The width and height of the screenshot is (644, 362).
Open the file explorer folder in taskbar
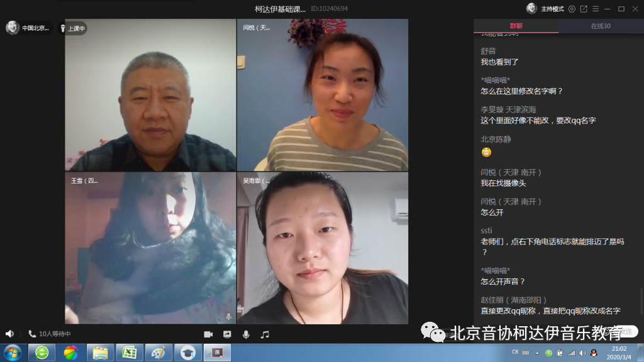100,353
